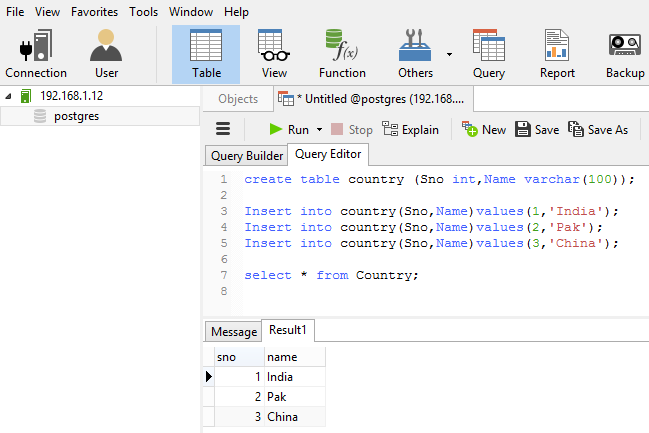Switch to the Query Builder tab
The image size is (649, 433).
coord(247,156)
